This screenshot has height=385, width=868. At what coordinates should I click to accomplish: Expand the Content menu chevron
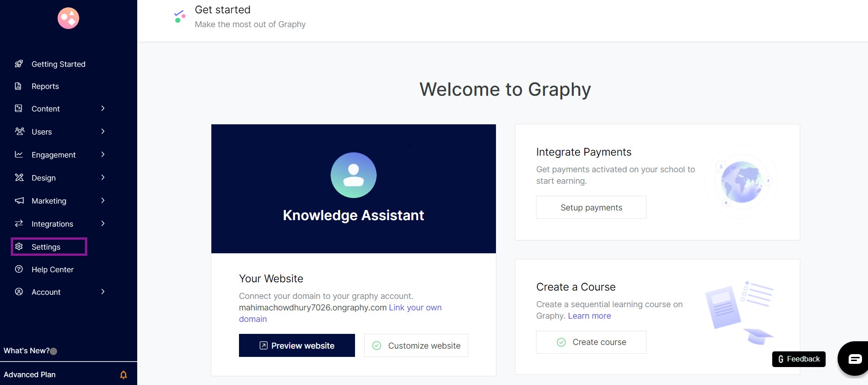coord(103,108)
